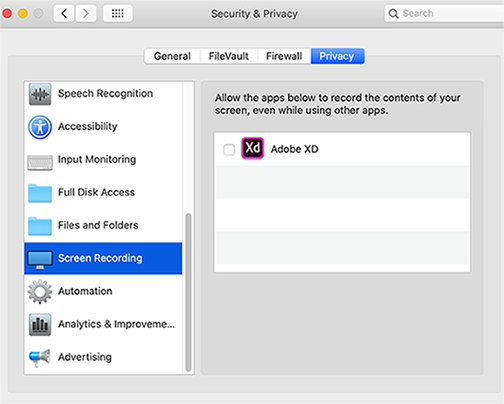Select the Full Disk Access folder icon
Image resolution: width=504 pixels, height=404 pixels.
[40, 193]
